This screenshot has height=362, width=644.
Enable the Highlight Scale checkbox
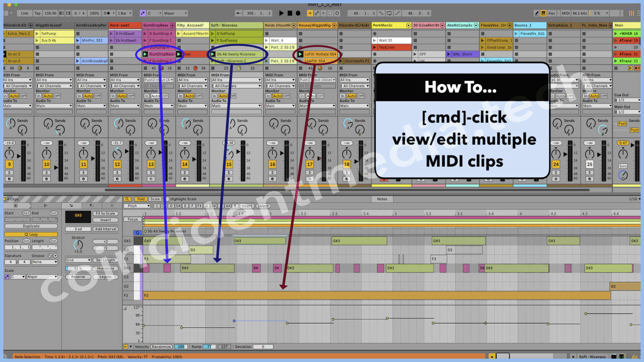pos(167,199)
